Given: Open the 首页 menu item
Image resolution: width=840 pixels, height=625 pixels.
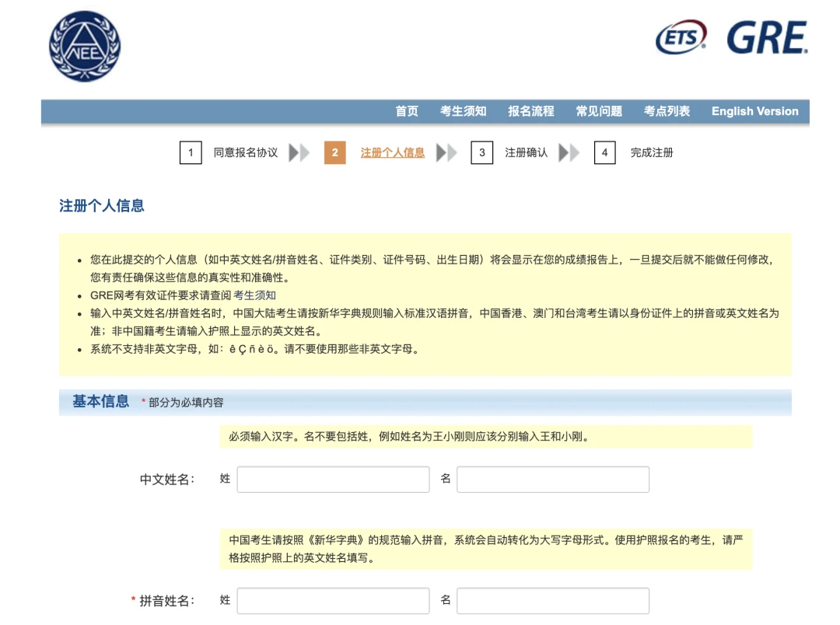Looking at the screenshot, I should tap(407, 111).
